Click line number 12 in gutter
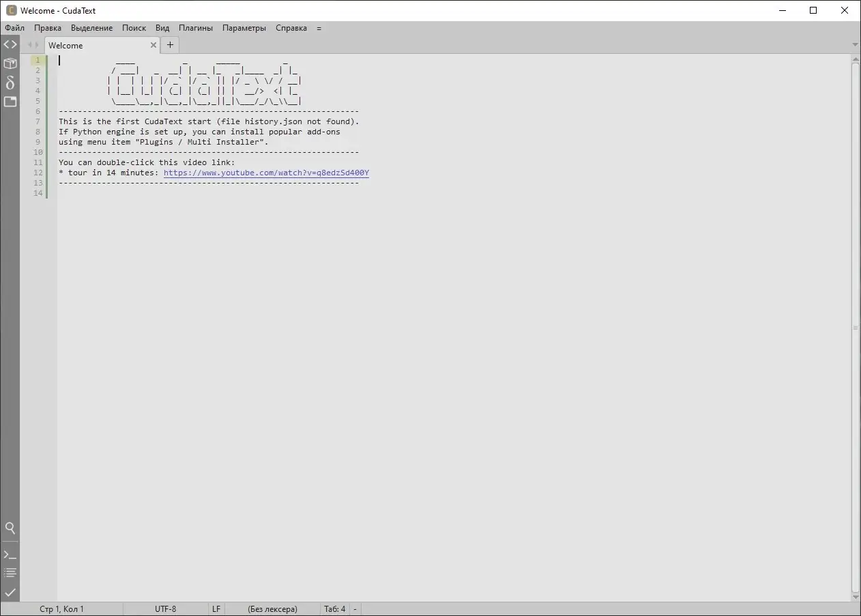Image resolution: width=861 pixels, height=616 pixels. click(x=38, y=173)
